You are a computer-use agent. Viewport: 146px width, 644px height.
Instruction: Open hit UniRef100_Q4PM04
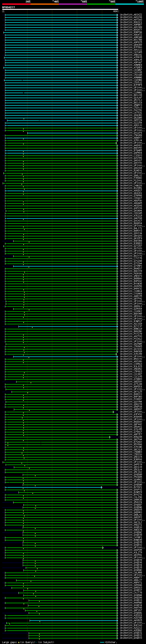[x=131, y=153]
